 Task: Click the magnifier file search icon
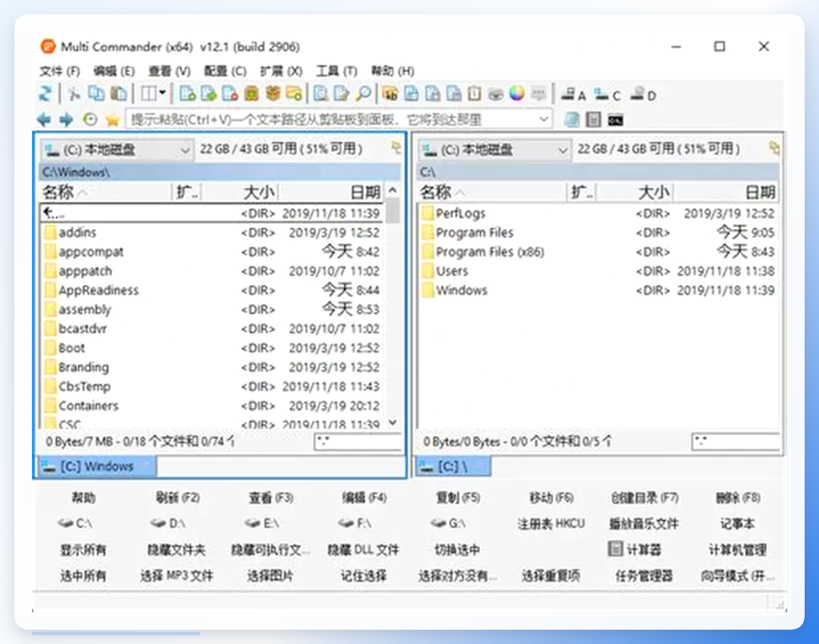click(363, 94)
